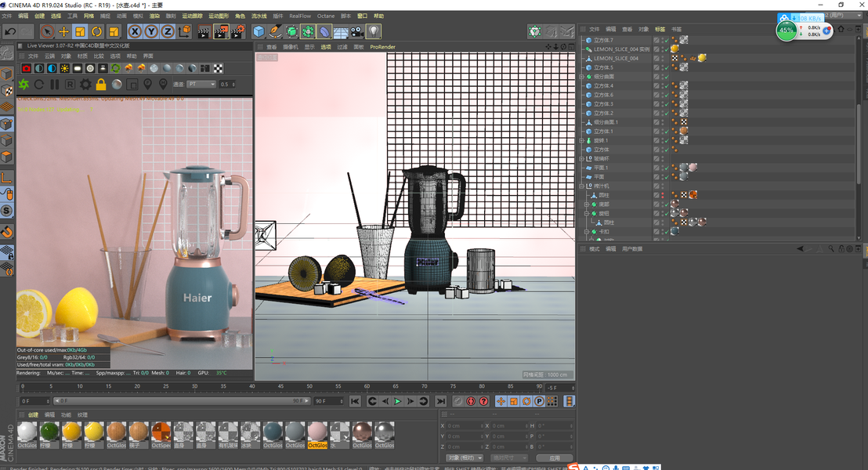
Task: Click Render to Picture Viewer icon
Action: click(x=221, y=31)
